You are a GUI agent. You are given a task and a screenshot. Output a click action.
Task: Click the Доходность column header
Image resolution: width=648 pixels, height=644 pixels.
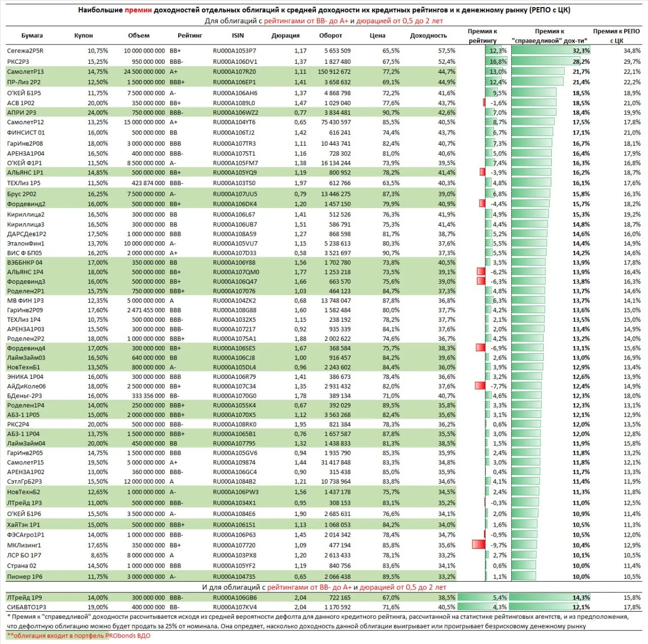[429, 35]
